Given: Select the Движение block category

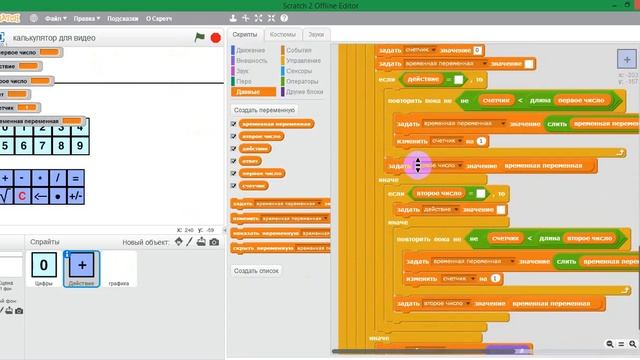Looking at the screenshot, I should pos(251,50).
